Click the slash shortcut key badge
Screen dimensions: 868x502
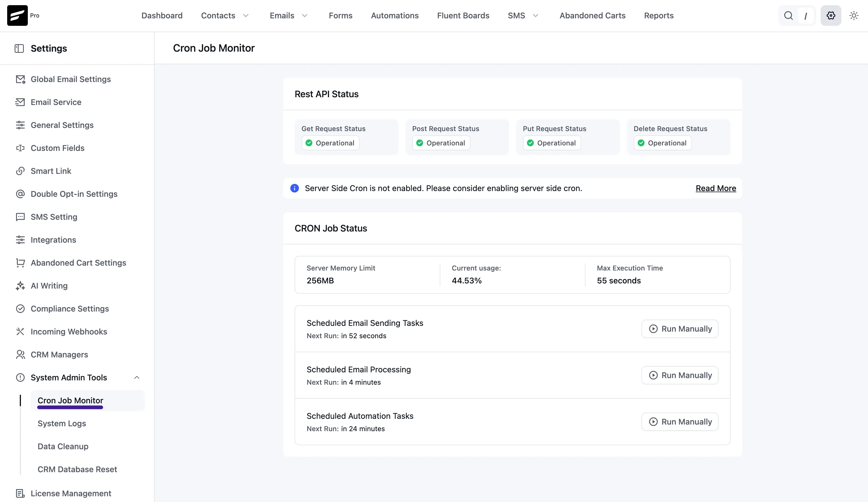tap(806, 16)
